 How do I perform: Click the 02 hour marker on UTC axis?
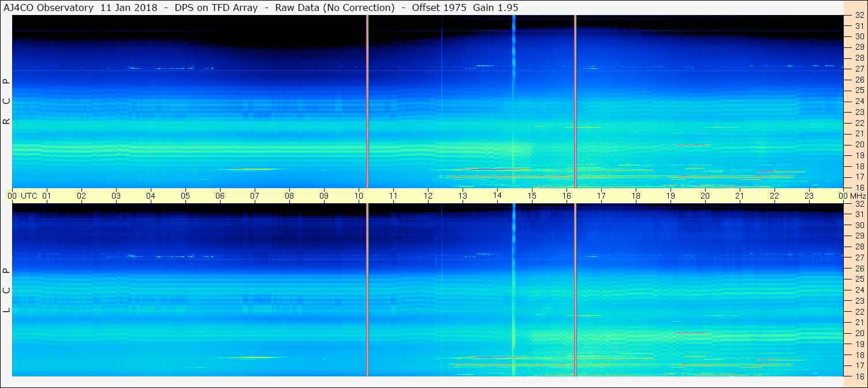click(x=81, y=196)
